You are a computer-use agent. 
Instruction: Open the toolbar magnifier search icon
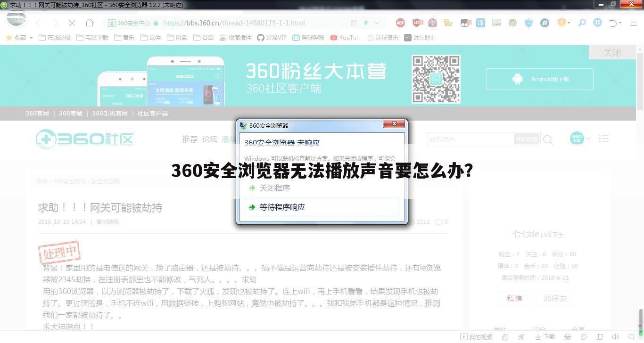click(582, 23)
